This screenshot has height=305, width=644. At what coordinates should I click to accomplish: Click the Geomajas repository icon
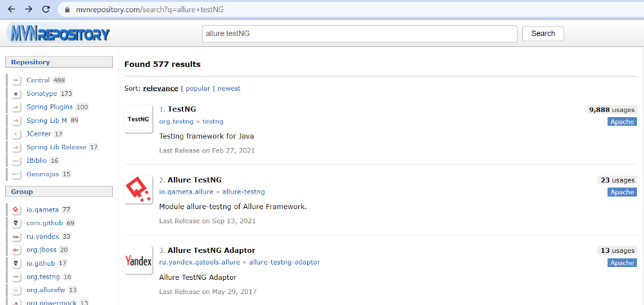[x=17, y=174]
